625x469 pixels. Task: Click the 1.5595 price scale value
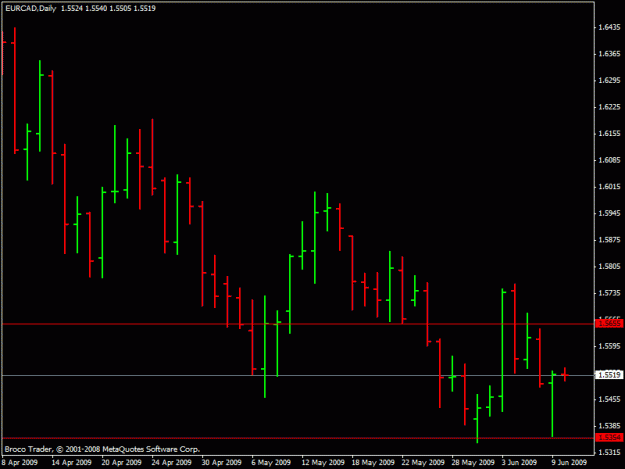tap(609, 346)
